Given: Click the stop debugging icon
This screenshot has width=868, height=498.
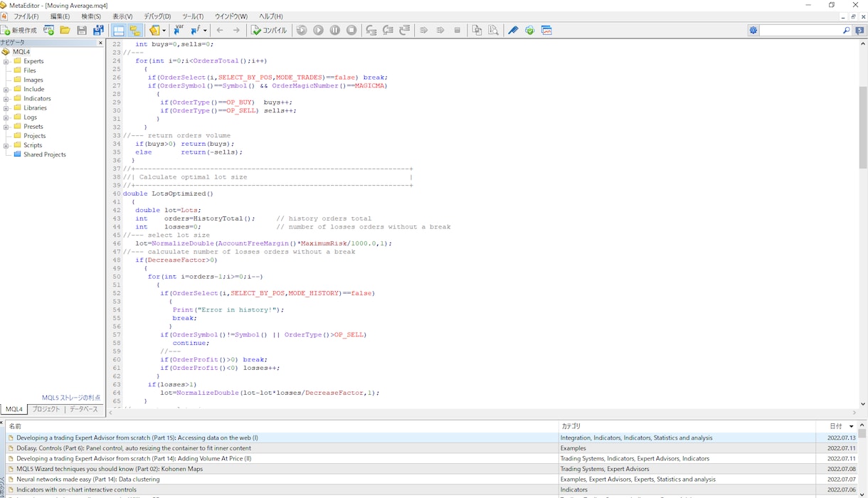Looking at the screenshot, I should (x=351, y=31).
